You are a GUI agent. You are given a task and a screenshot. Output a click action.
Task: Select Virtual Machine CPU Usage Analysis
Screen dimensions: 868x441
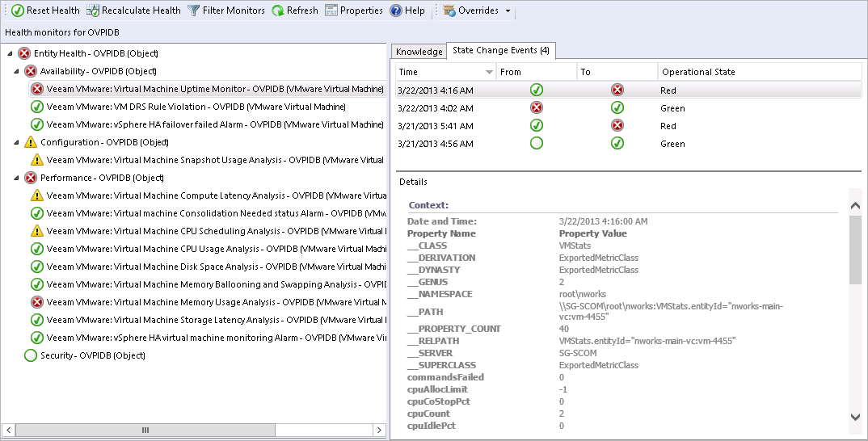click(x=217, y=249)
